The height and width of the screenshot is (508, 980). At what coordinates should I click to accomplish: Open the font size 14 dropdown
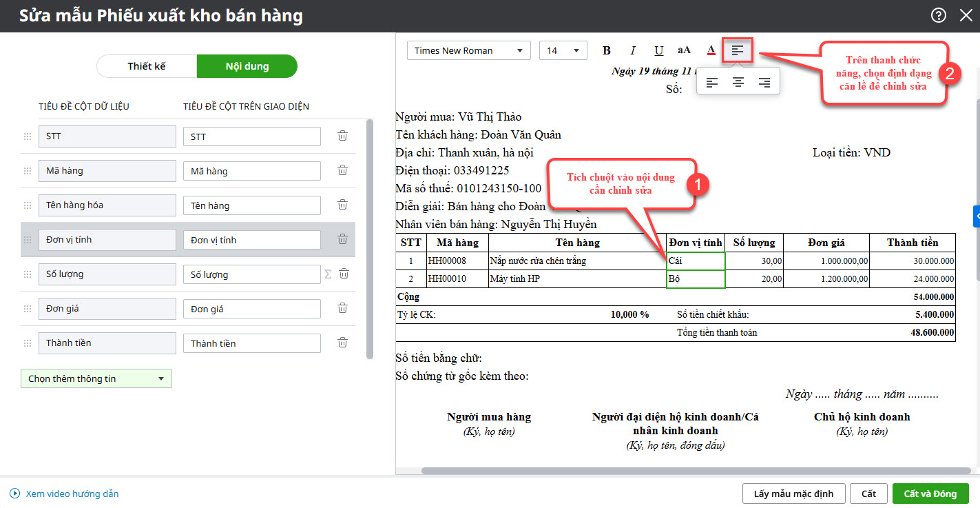click(x=563, y=50)
